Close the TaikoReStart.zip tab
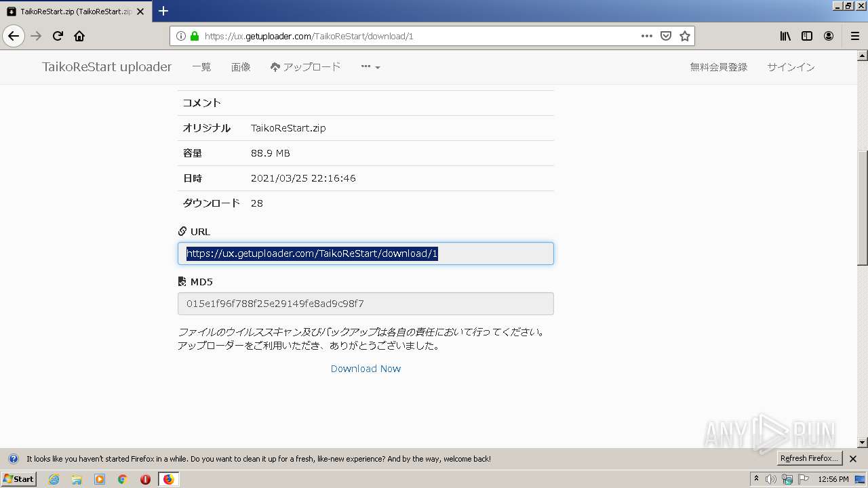 [140, 12]
